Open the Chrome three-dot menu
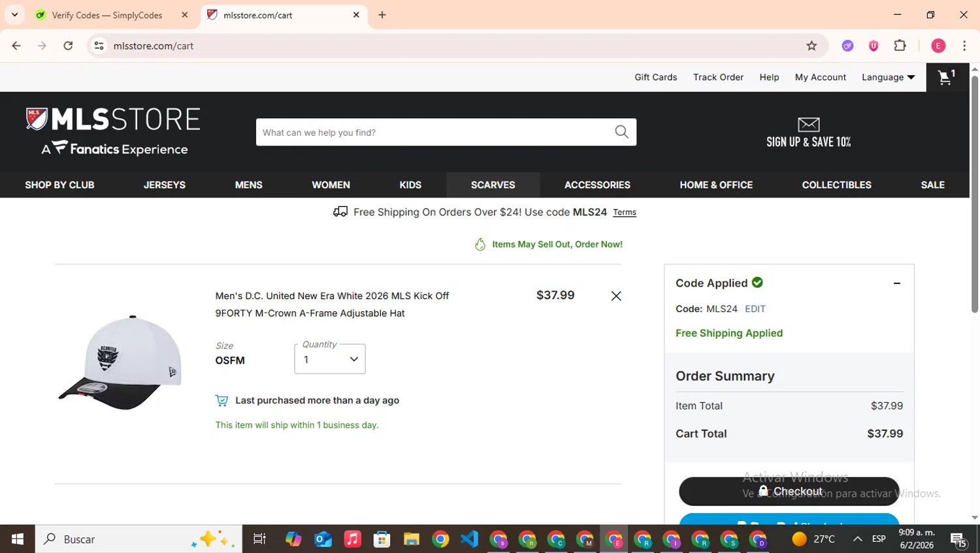Screen dimensions: 980x553 tap(964, 46)
